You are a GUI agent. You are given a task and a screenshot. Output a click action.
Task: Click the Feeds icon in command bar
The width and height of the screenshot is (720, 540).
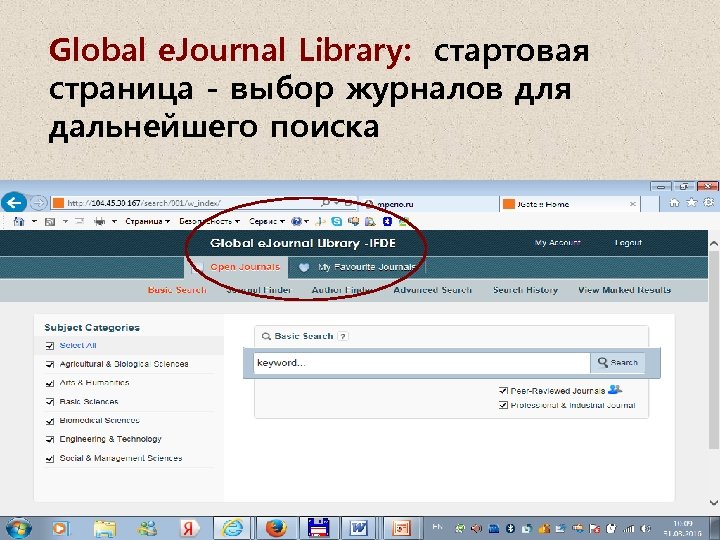point(50,222)
